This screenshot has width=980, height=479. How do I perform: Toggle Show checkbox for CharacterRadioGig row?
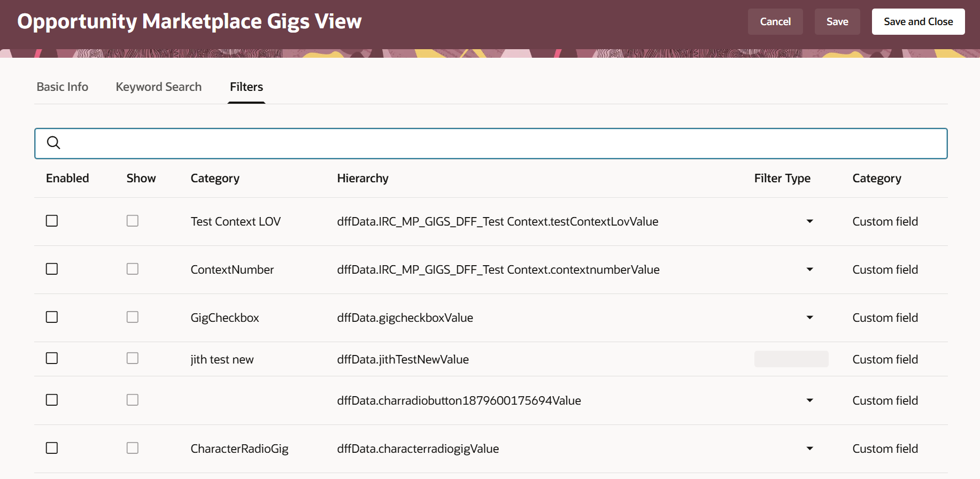133,448
